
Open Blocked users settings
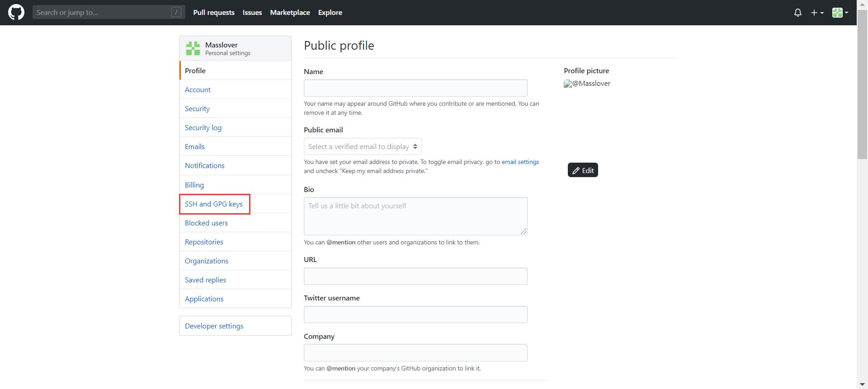point(235,223)
